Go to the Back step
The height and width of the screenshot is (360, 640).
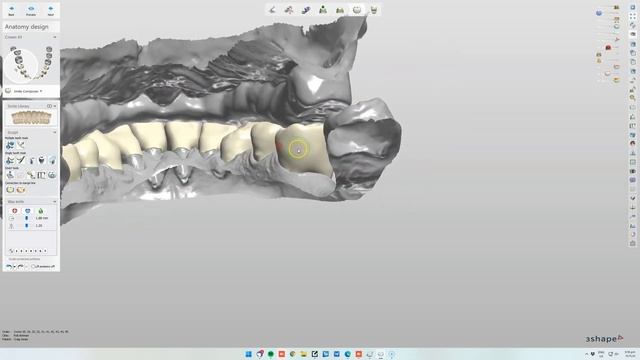11,10
